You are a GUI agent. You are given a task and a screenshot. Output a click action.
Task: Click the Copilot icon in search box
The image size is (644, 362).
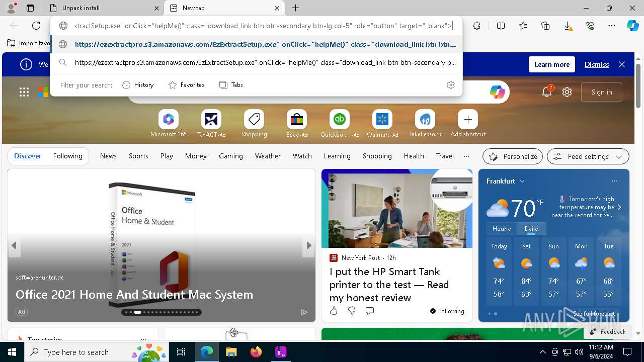[497, 92]
